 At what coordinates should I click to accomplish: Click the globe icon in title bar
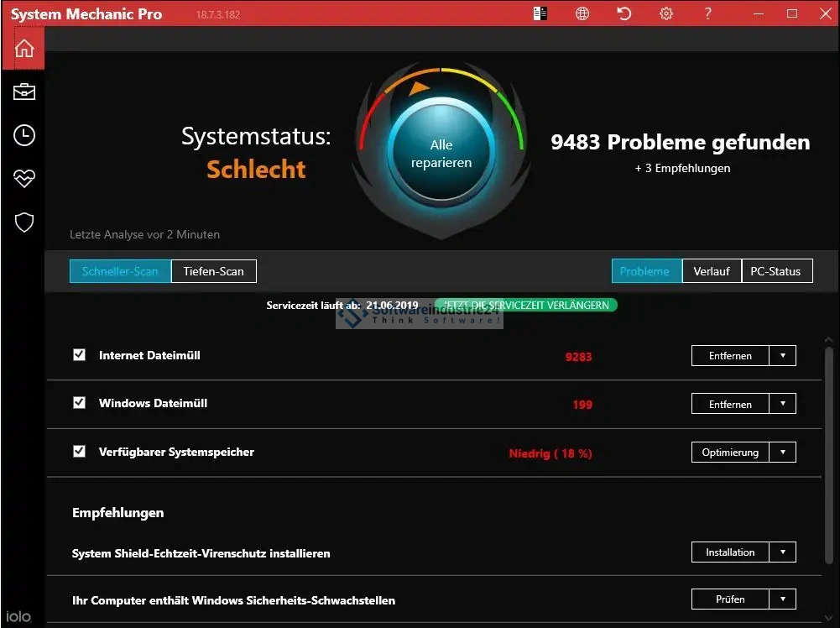[582, 13]
